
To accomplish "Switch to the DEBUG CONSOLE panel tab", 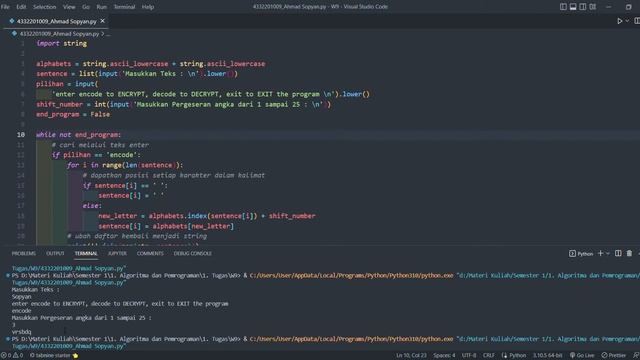I will tap(193, 253).
